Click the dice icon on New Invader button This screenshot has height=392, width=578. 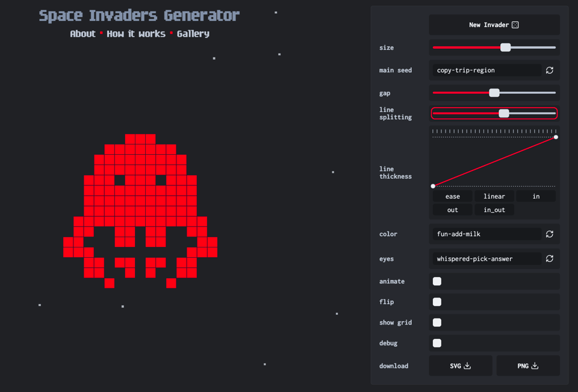[515, 25]
